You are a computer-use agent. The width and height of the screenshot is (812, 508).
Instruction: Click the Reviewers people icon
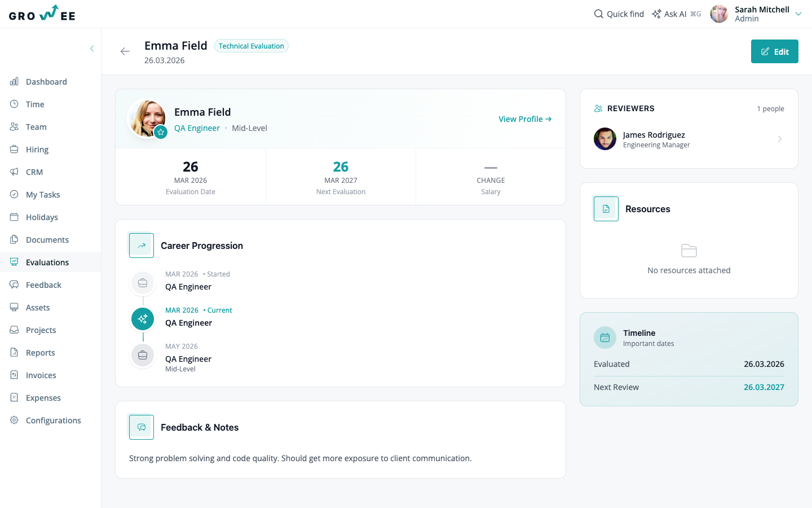[598, 108]
